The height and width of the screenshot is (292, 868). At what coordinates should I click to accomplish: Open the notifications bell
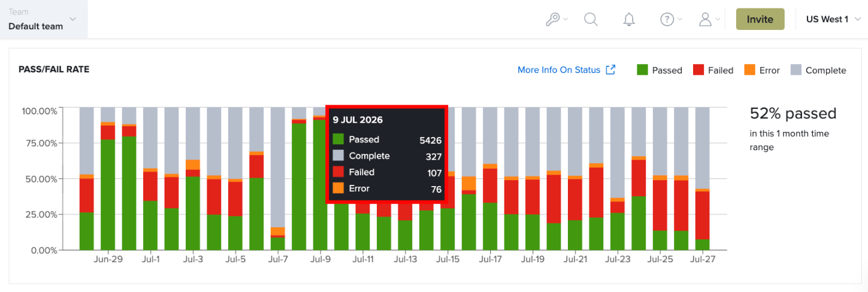pos(628,19)
